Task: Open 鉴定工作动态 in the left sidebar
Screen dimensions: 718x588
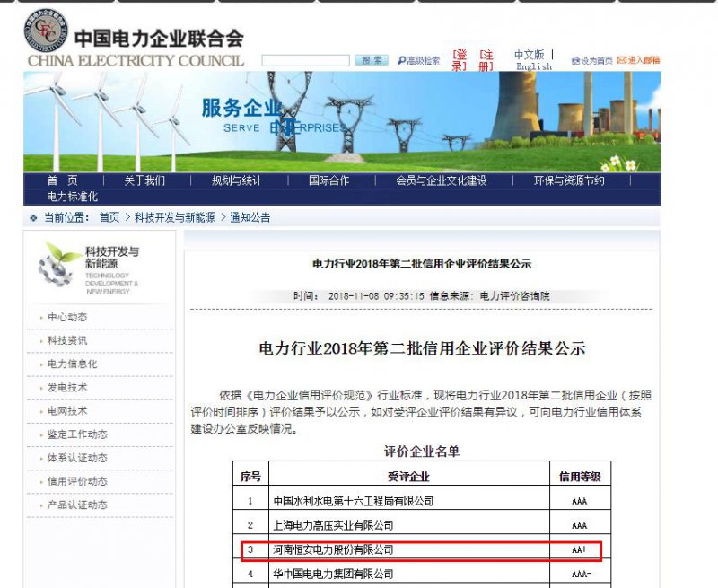Action: (77, 434)
